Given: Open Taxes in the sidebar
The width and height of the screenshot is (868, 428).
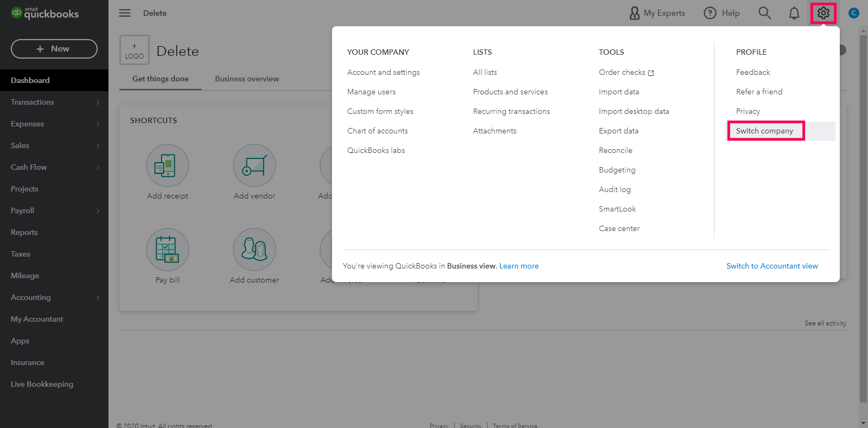Looking at the screenshot, I should (54, 254).
